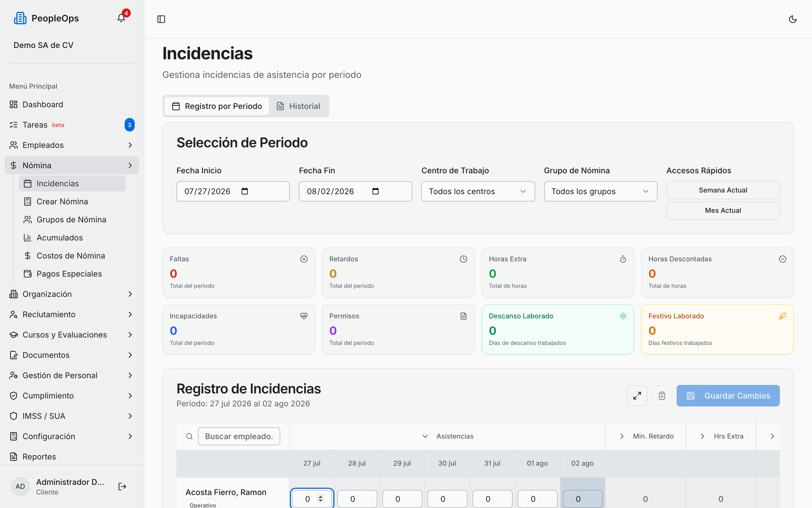The height and width of the screenshot is (508, 812).
Task: Expand Gestión de Personal menu
Action: (72, 375)
